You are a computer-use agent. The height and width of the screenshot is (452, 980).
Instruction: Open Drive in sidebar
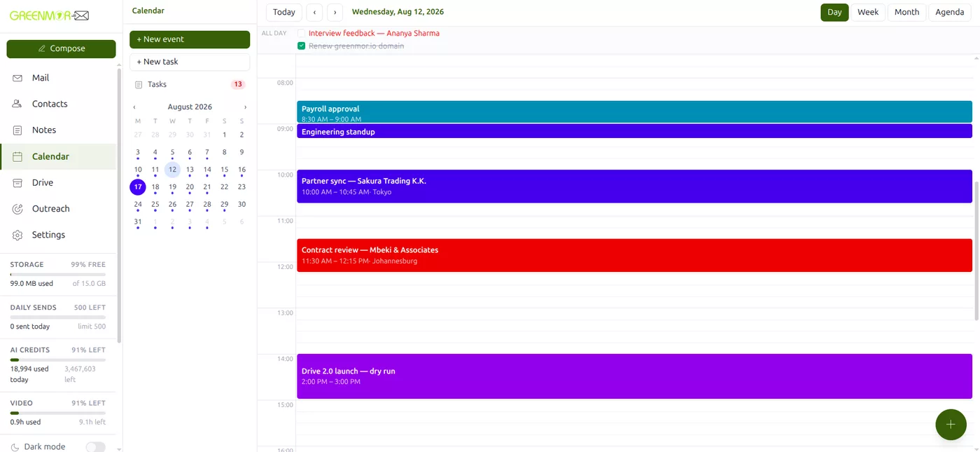click(x=58, y=183)
